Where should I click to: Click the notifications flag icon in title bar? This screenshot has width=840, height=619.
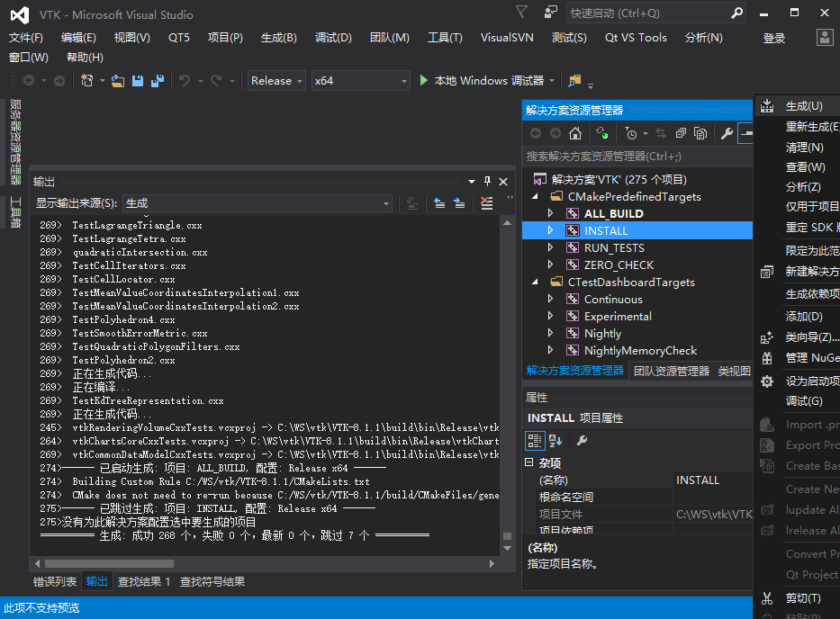coord(522,13)
